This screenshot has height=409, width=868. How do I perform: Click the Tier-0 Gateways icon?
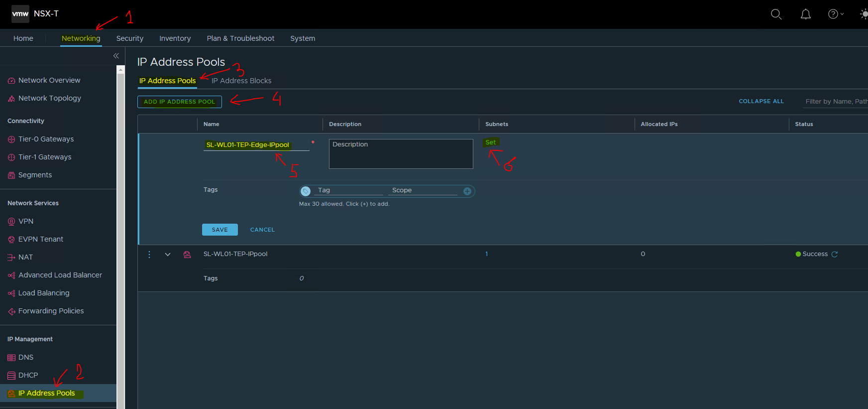click(11, 139)
